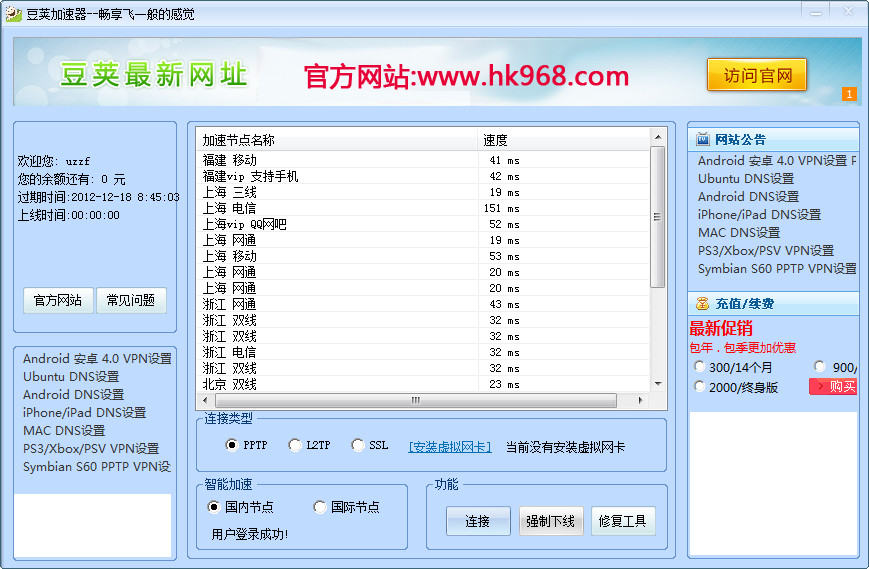Open left panel Android 安卓 4.0 VPN设置 link

click(x=97, y=358)
